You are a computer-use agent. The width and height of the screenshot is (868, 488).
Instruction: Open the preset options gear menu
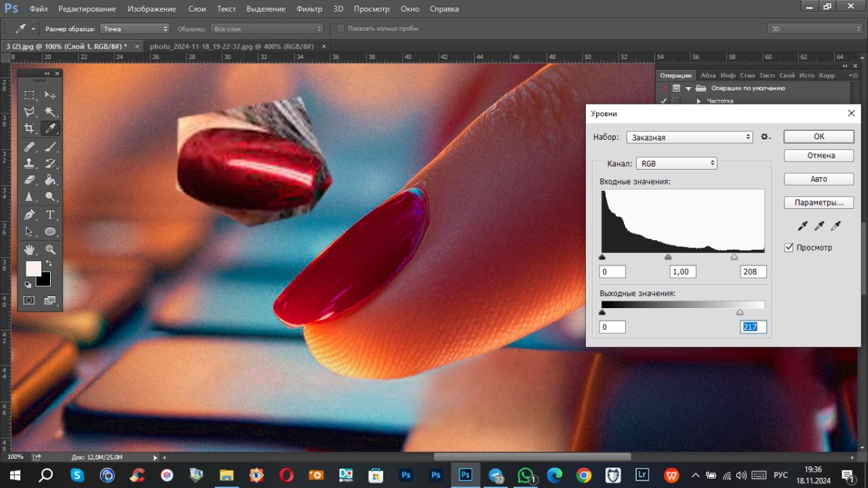click(766, 137)
